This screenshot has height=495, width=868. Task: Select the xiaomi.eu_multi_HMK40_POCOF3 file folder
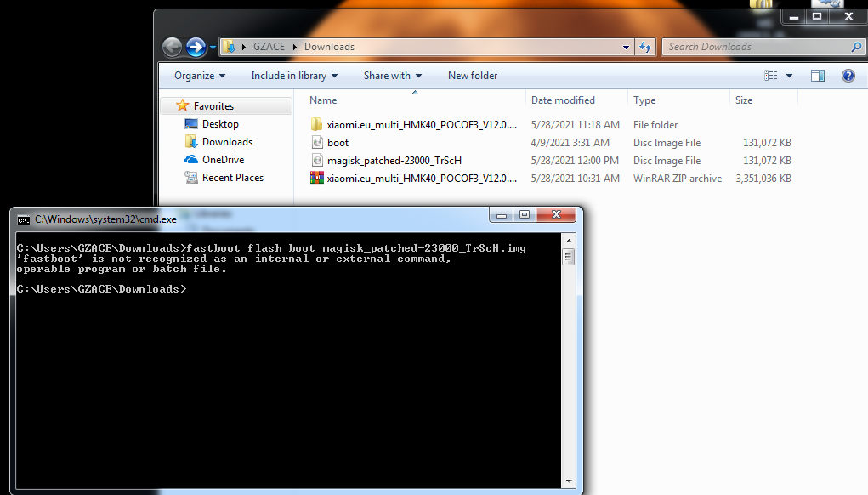click(422, 124)
